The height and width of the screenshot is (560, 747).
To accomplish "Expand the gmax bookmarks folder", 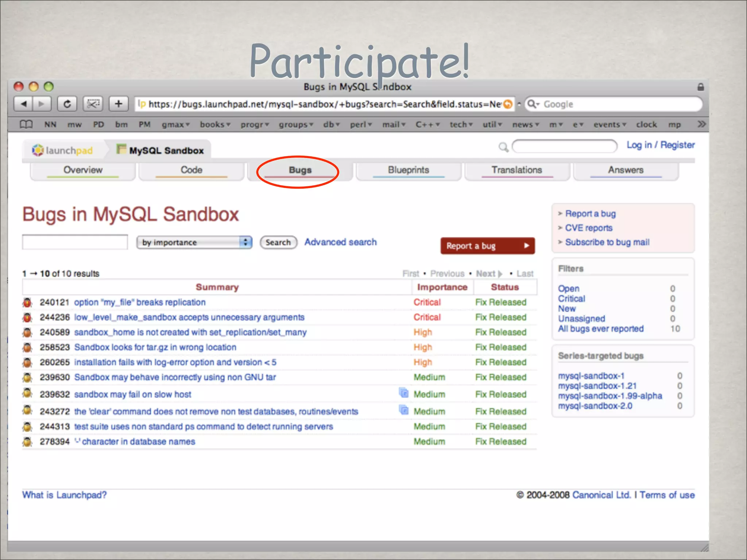I will pos(176,125).
